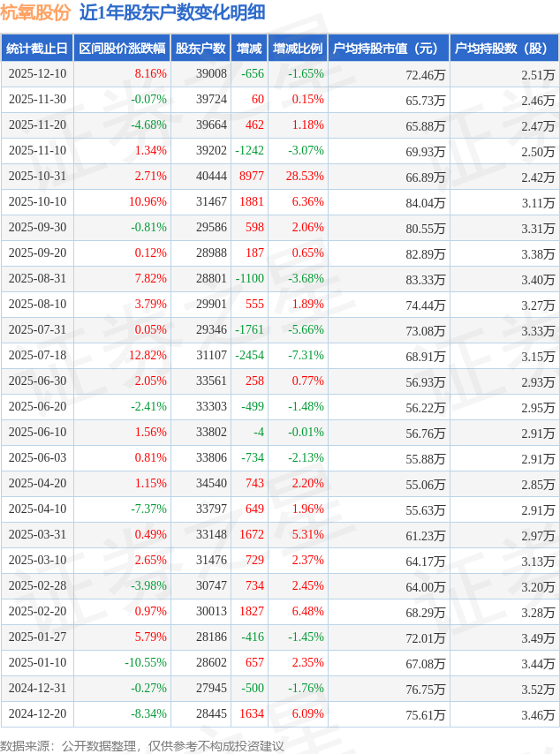This screenshot has height=754, width=560.
Task: Click the 2024-12-20 date cell
Action: (37, 714)
